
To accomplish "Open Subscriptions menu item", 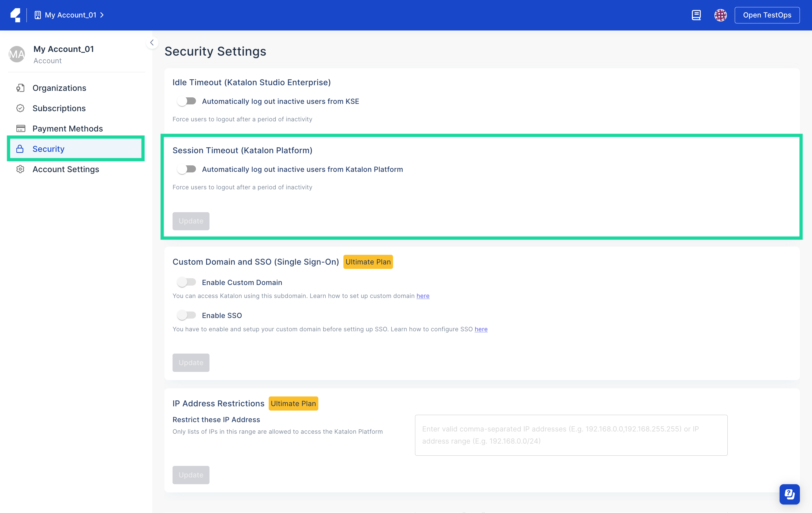I will pos(59,108).
